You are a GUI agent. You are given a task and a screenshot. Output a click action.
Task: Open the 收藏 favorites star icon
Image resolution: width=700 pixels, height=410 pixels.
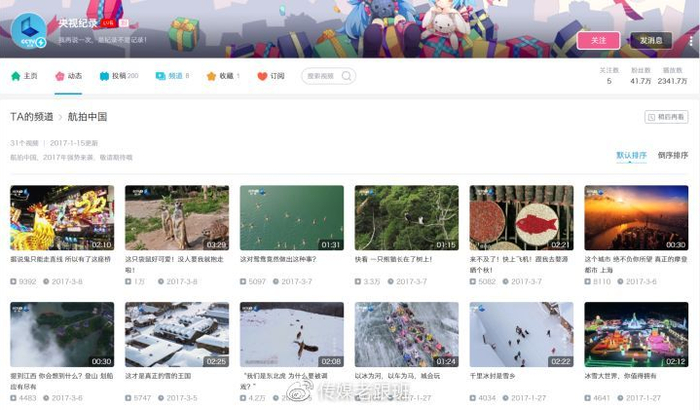(x=211, y=76)
